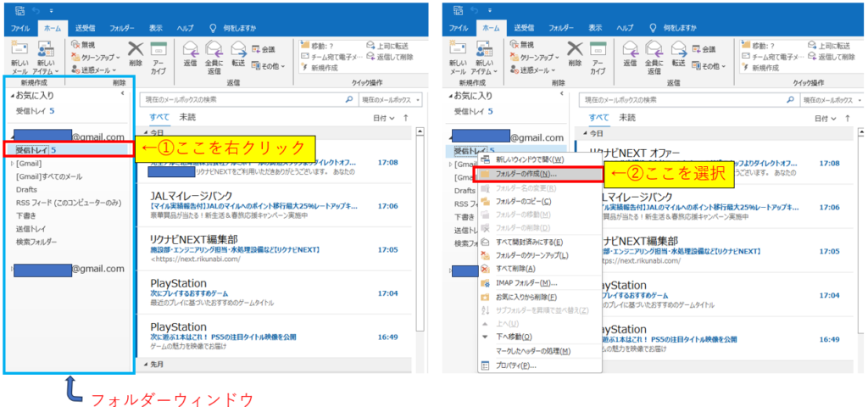Click the 削除 X icon in right window

(x=575, y=51)
